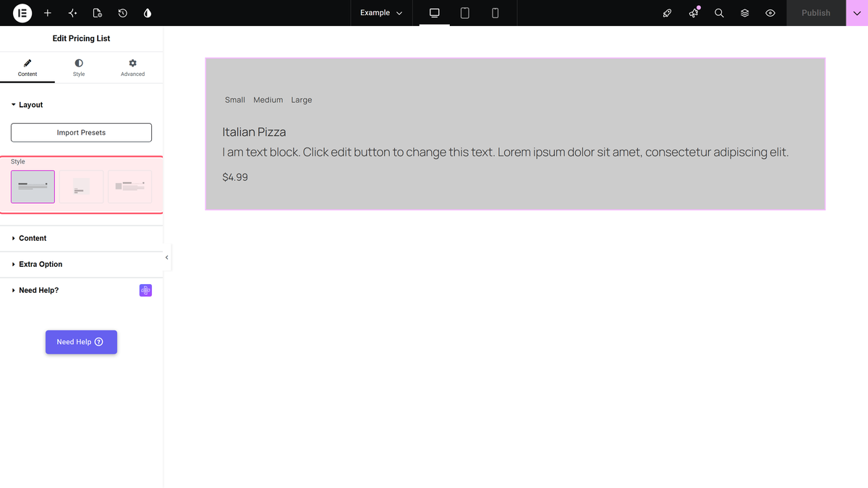Viewport: 868px width, 488px height.
Task: Open the Example page dropdown
Action: [x=381, y=13]
